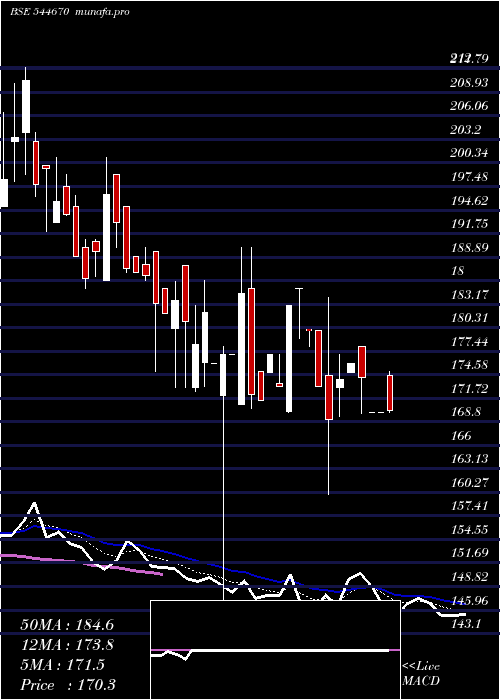
Task: Click the 166 price axis label
Action: (x=461, y=436)
